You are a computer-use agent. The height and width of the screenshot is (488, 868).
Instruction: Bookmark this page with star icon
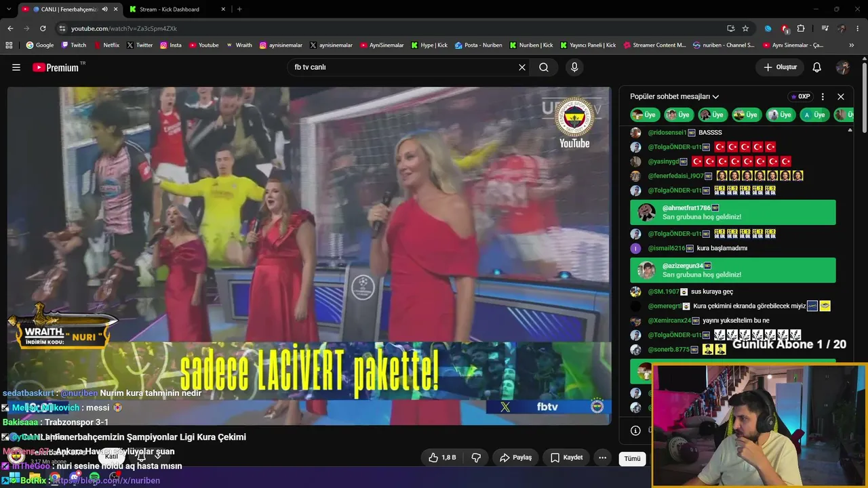[745, 28]
